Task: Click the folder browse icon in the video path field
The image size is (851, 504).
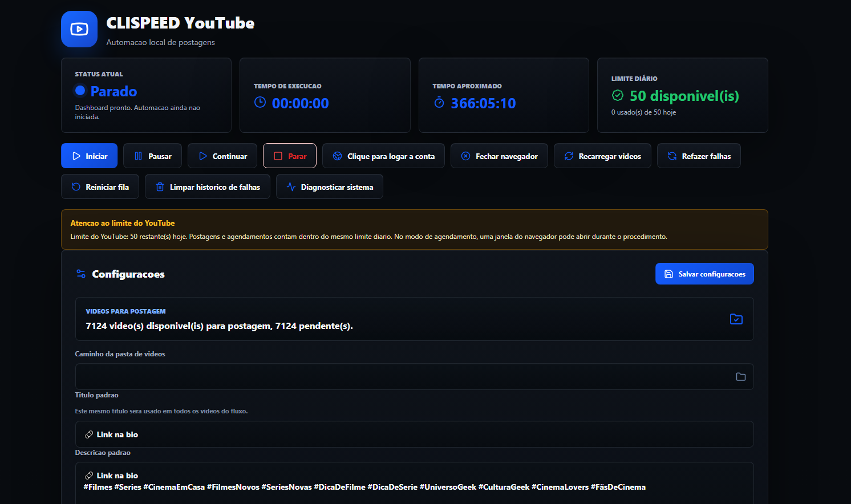Action: point(741,377)
